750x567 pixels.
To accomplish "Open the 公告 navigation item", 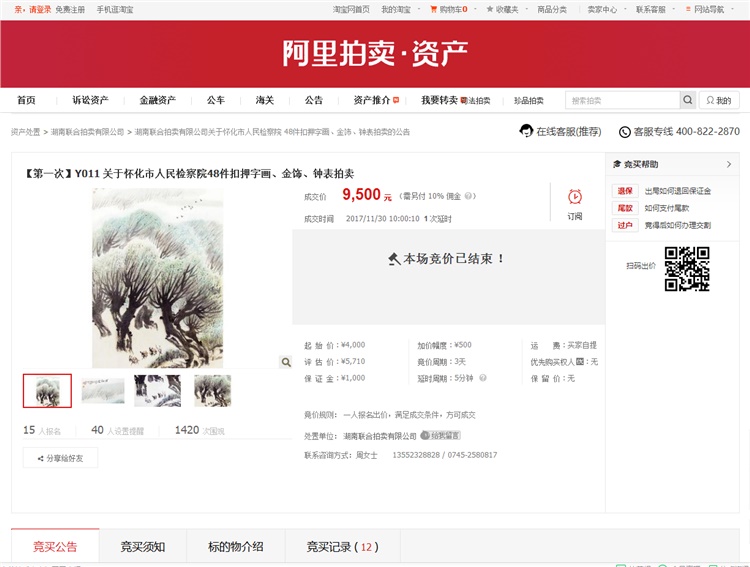I will click(x=314, y=100).
